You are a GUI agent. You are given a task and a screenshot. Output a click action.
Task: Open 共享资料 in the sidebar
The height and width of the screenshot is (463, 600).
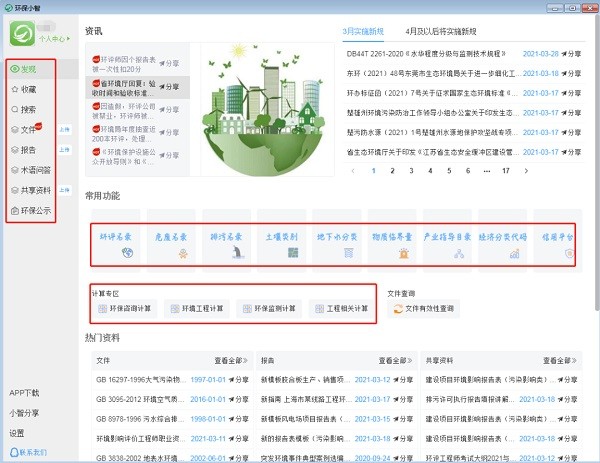(x=31, y=190)
